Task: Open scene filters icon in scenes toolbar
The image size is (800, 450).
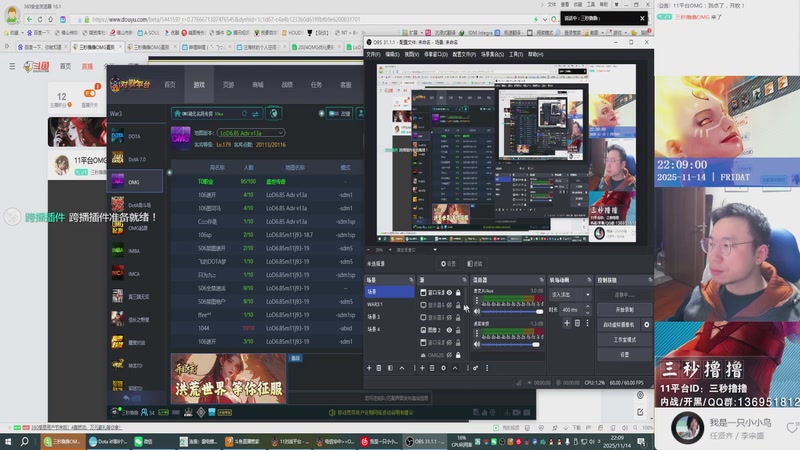Action: point(390,368)
